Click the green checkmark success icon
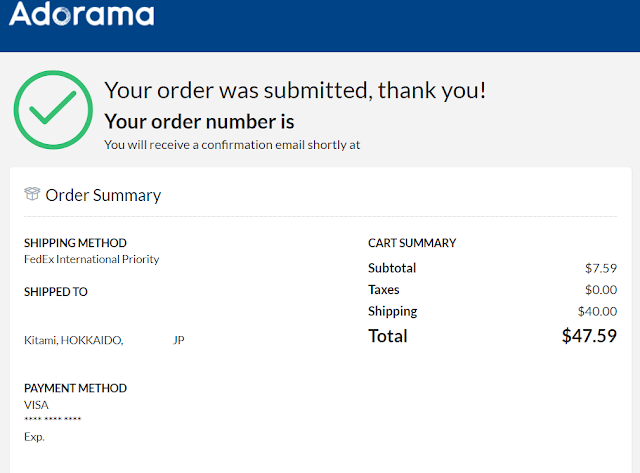Screen dimensions: 640x473 coord(53,110)
